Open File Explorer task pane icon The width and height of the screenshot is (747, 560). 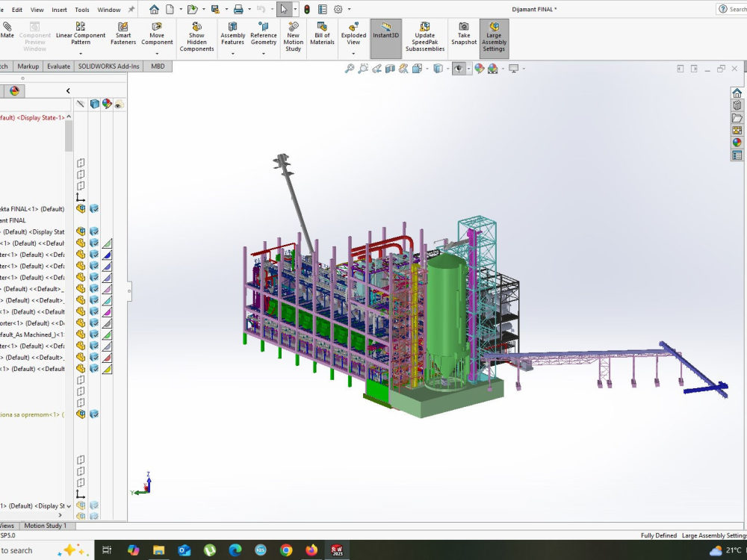pyautogui.click(x=737, y=118)
